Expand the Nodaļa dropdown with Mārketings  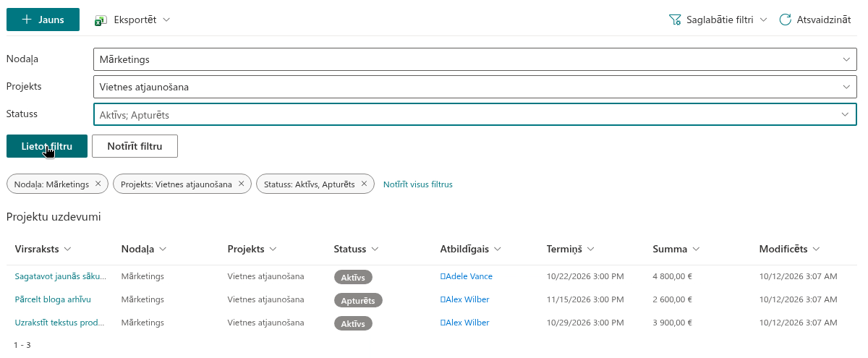point(475,59)
